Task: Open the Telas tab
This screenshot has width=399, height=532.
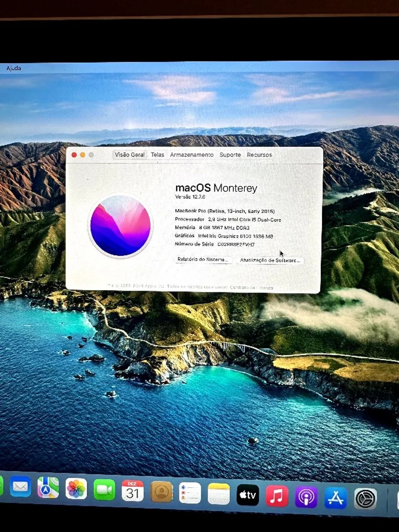Action: click(158, 155)
